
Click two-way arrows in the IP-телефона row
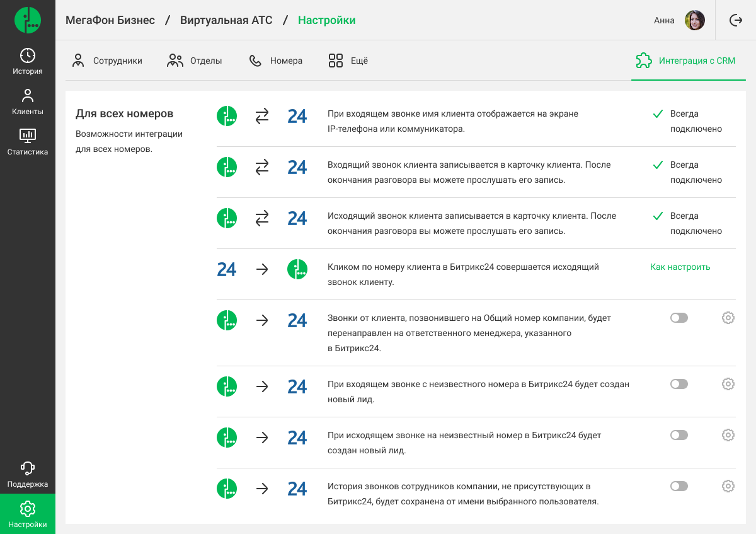262,116
